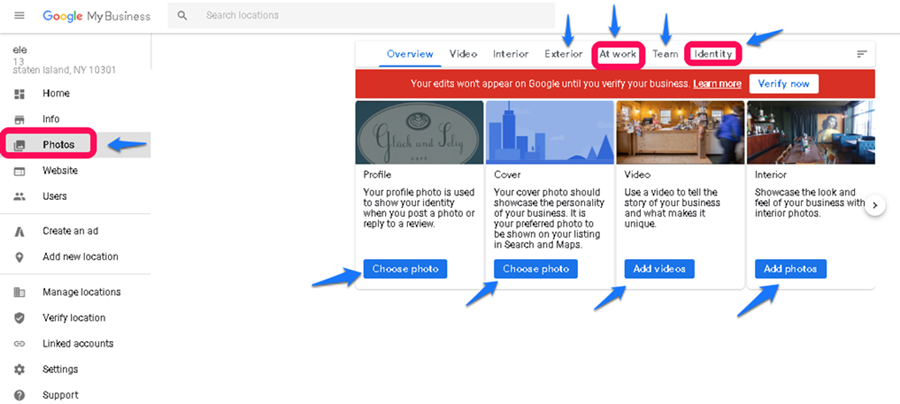The image size is (900, 404).
Task: Click the search magnifier icon
Action: pyautogui.click(x=183, y=15)
